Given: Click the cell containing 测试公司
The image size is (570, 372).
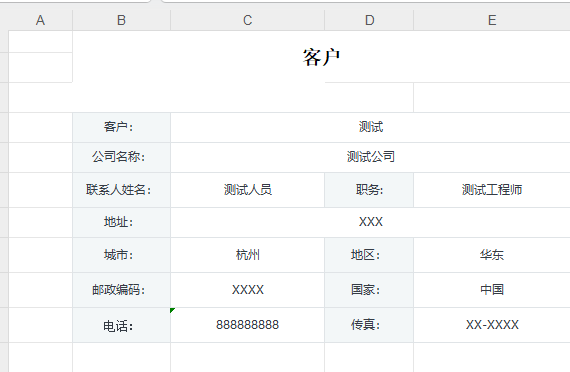Looking at the screenshot, I should coord(370,157).
